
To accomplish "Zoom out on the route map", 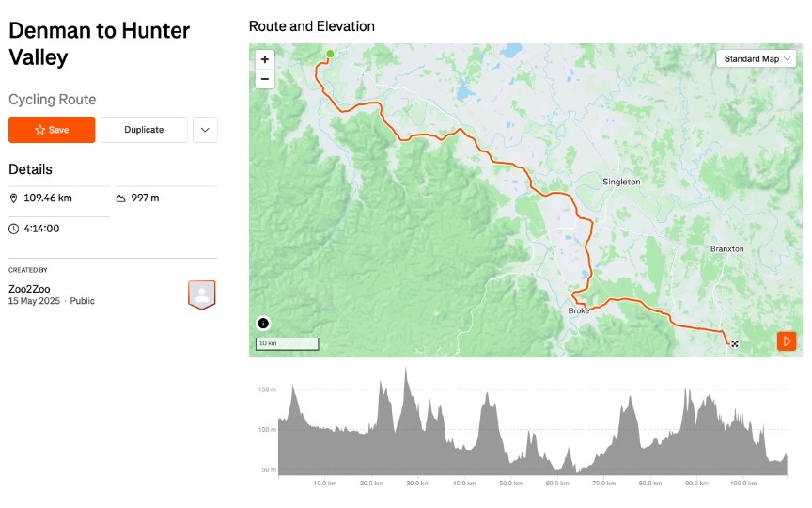I will tap(264, 79).
